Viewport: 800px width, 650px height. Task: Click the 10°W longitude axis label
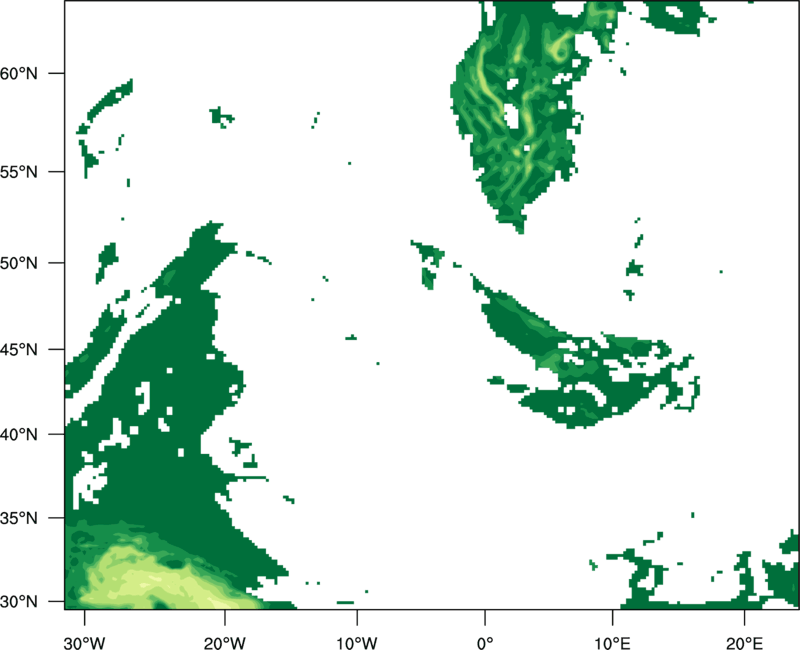coord(357,643)
